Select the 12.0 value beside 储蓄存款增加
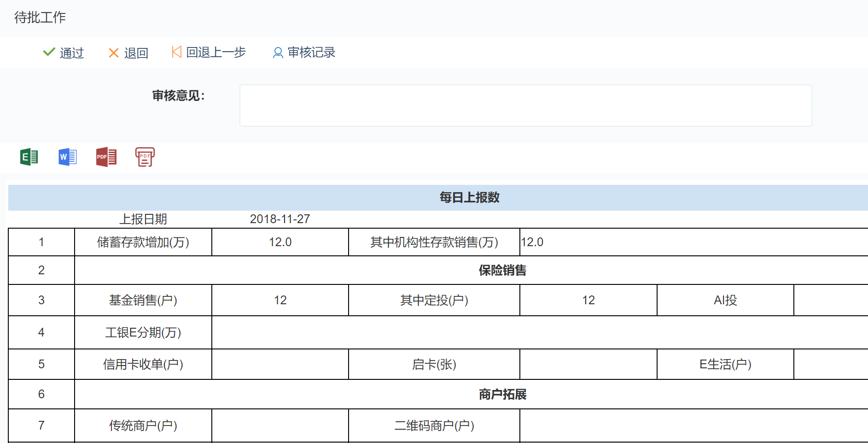 click(280, 242)
